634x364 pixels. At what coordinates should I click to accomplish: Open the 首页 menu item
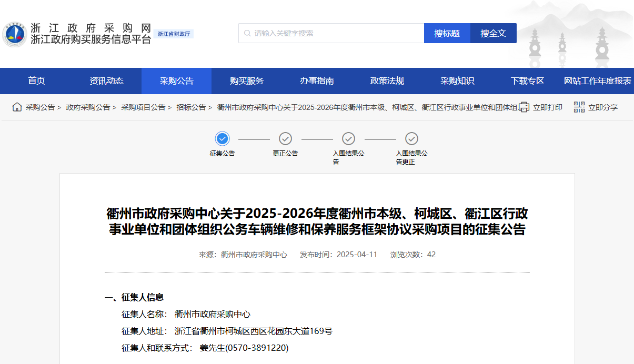[x=37, y=80]
